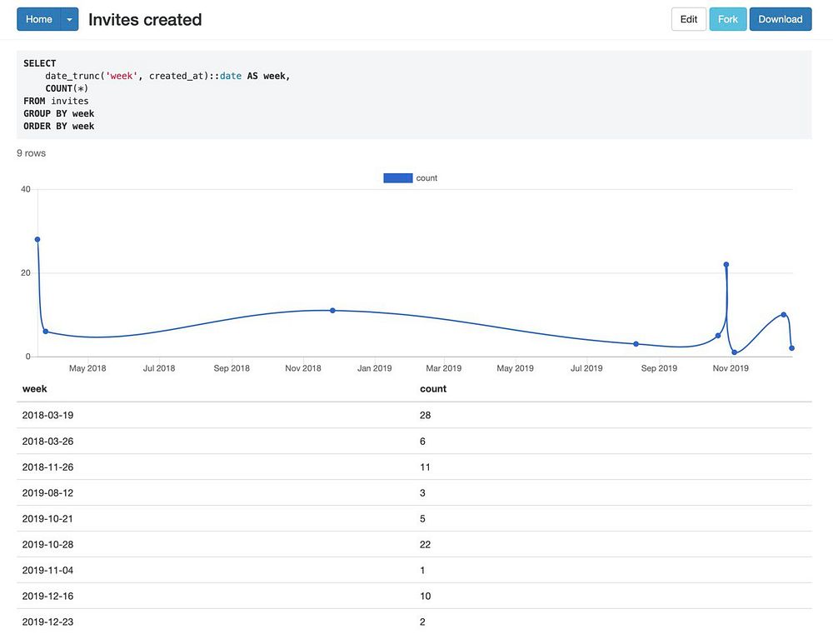Fork this query
Image resolution: width=833 pixels, height=644 pixels.
(727, 19)
